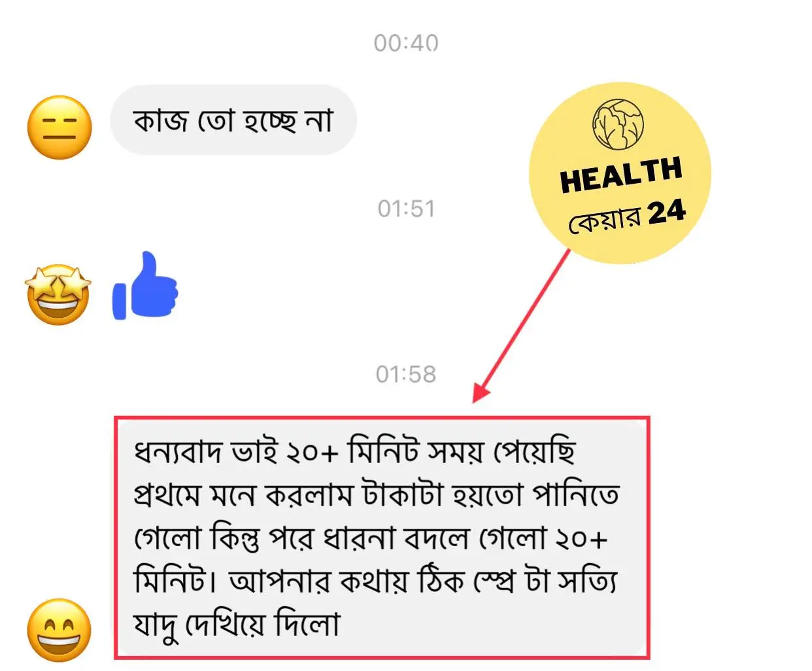Screen dimensions: 812x671
Task: Open the 'কাজ তো হচ্ছে না' message bubble
Action: tap(233, 120)
